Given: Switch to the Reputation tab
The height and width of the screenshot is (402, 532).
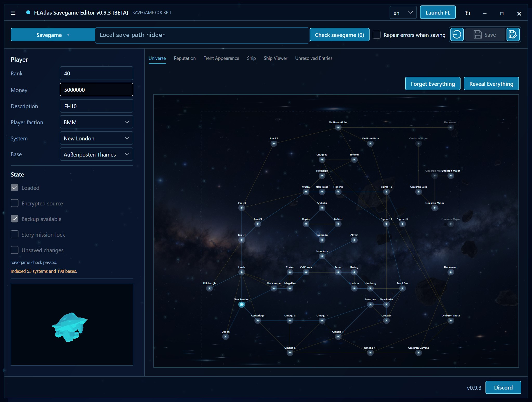Looking at the screenshot, I should coord(185,58).
